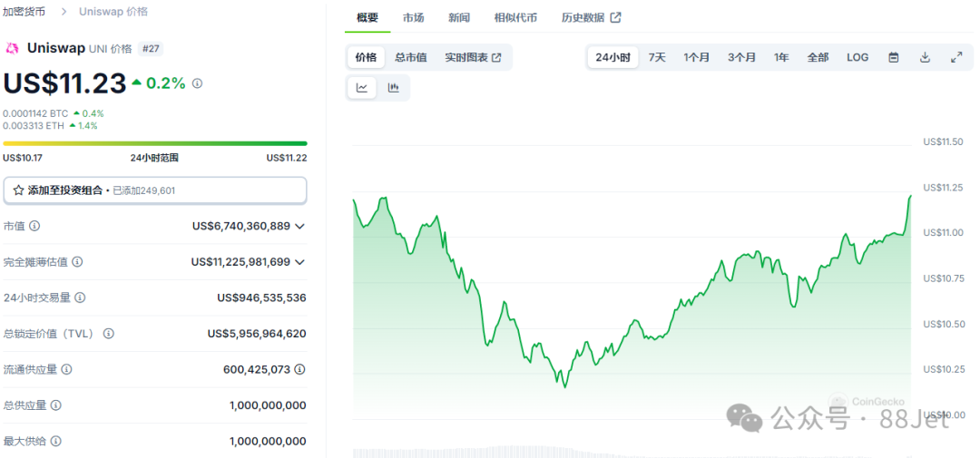The width and height of the screenshot is (980, 458).
Task: Click 0.003313 ETH value
Action: click(34, 125)
